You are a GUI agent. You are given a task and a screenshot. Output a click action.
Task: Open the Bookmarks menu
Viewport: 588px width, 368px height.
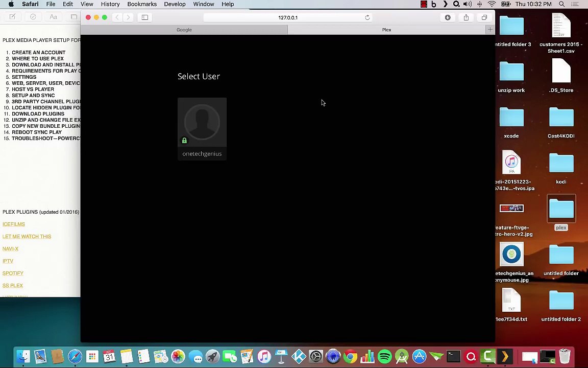click(x=142, y=4)
